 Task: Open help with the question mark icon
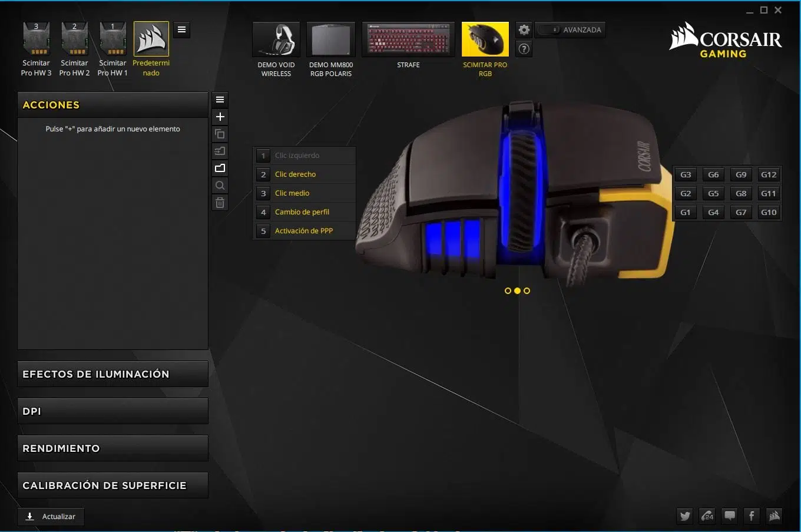click(x=524, y=49)
